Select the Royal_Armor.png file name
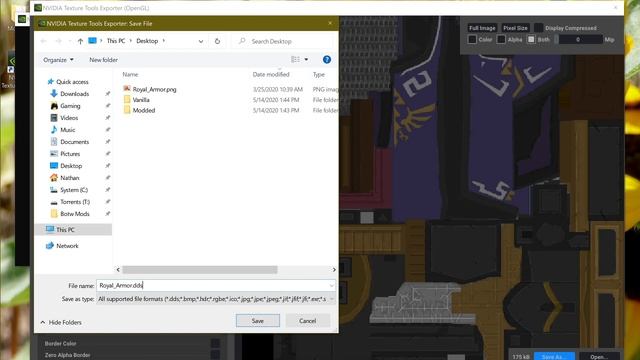 click(x=154, y=89)
